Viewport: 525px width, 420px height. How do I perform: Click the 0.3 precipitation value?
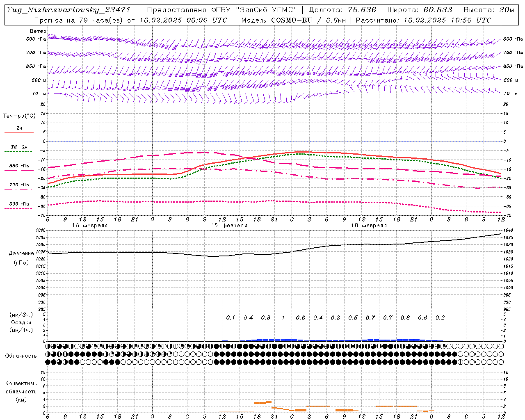click(x=336, y=317)
